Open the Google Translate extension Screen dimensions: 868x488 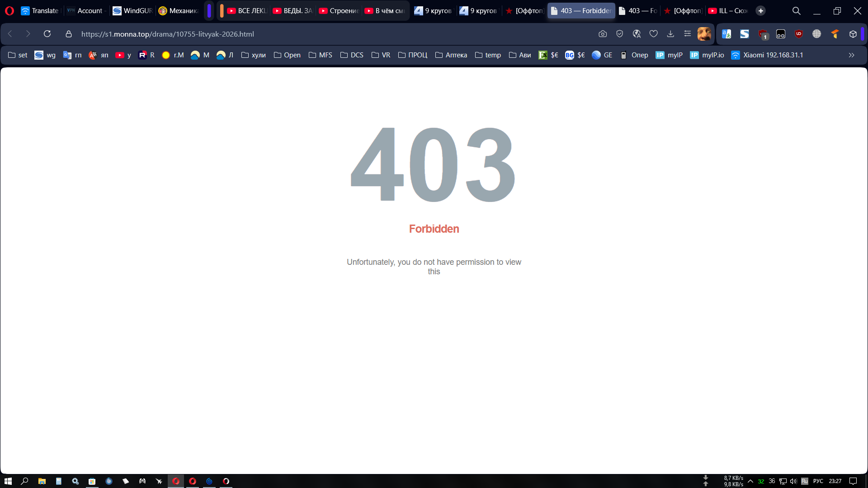(x=726, y=34)
